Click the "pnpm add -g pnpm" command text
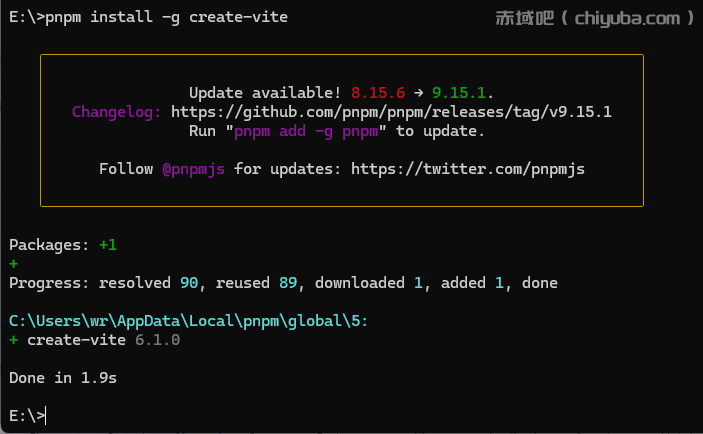703x434 pixels. coord(306,131)
